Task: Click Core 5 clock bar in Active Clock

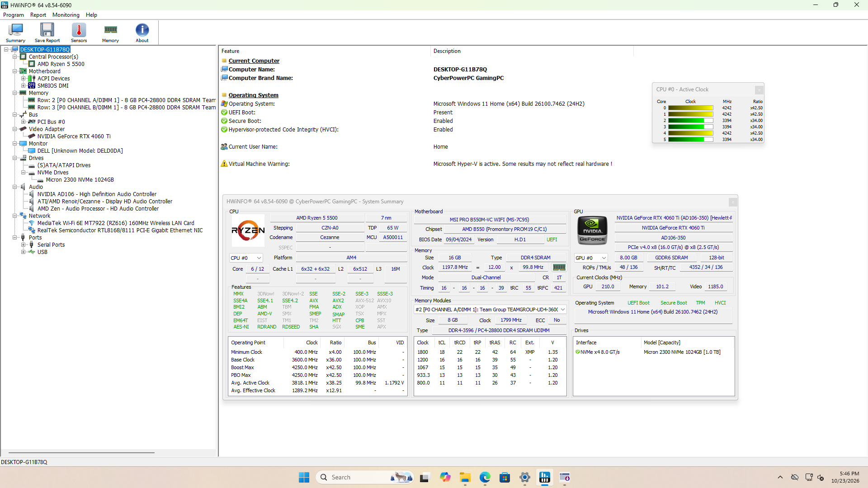Action: [x=690, y=140]
